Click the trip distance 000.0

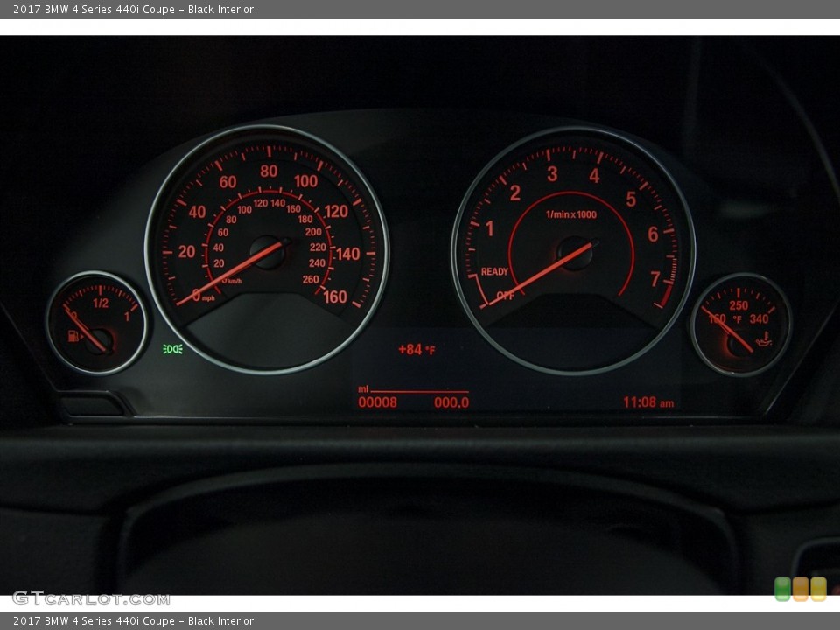point(451,402)
